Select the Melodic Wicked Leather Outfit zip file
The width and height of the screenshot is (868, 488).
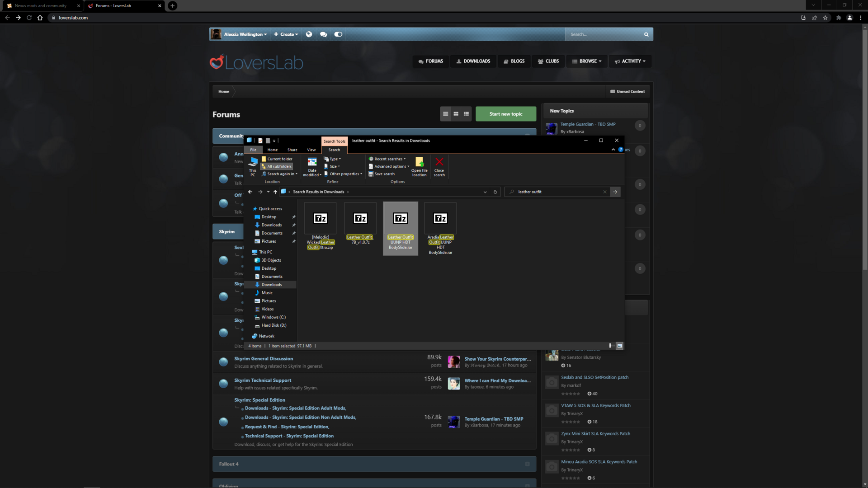(x=321, y=227)
